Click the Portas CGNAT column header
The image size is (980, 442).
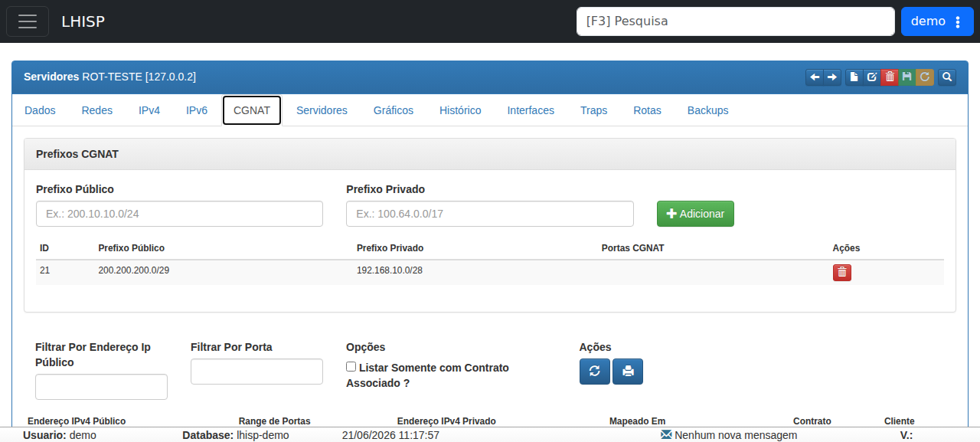(633, 248)
